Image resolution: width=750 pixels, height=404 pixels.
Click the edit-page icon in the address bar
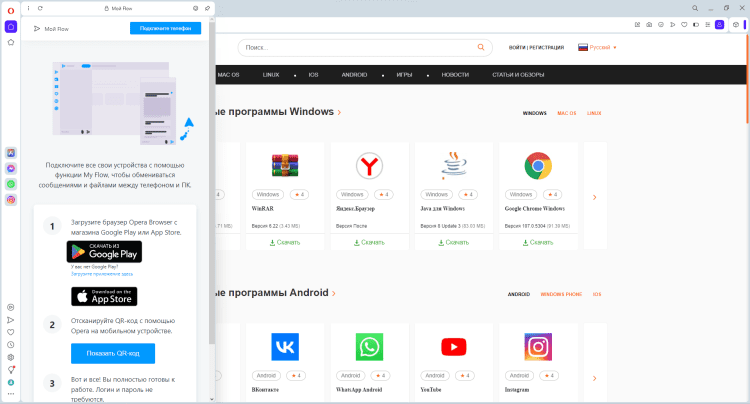(637, 24)
